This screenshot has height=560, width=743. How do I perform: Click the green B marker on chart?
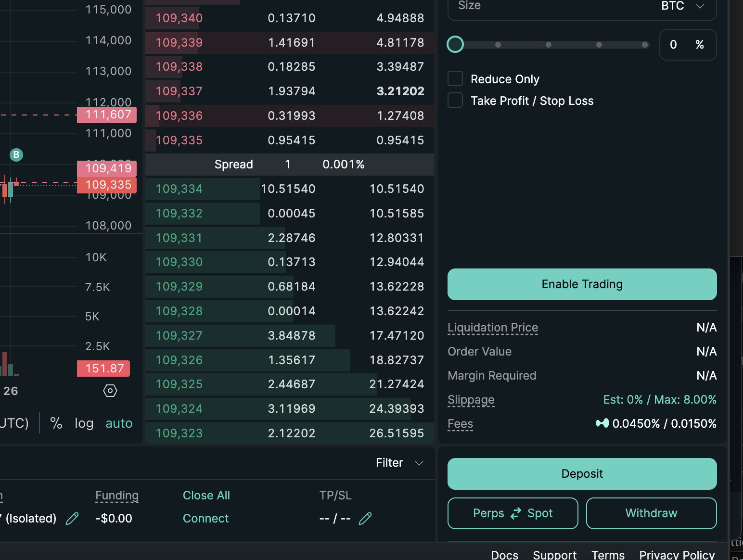point(16,154)
